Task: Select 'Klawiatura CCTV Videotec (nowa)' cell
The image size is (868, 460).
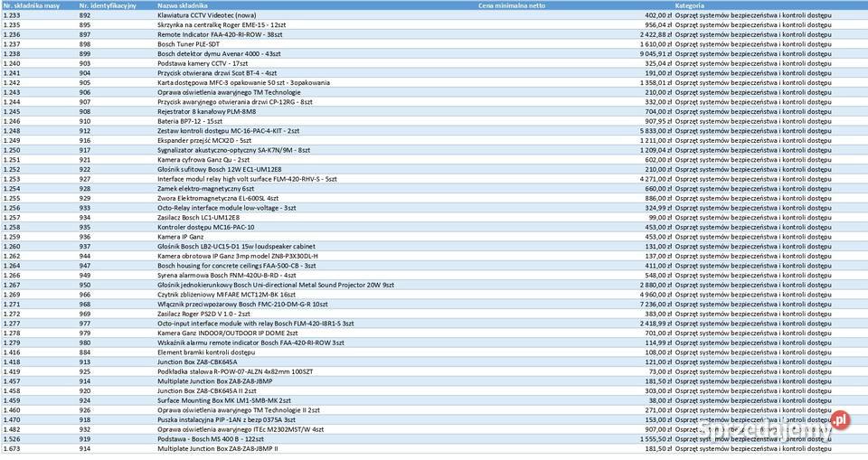Action: pos(206,15)
